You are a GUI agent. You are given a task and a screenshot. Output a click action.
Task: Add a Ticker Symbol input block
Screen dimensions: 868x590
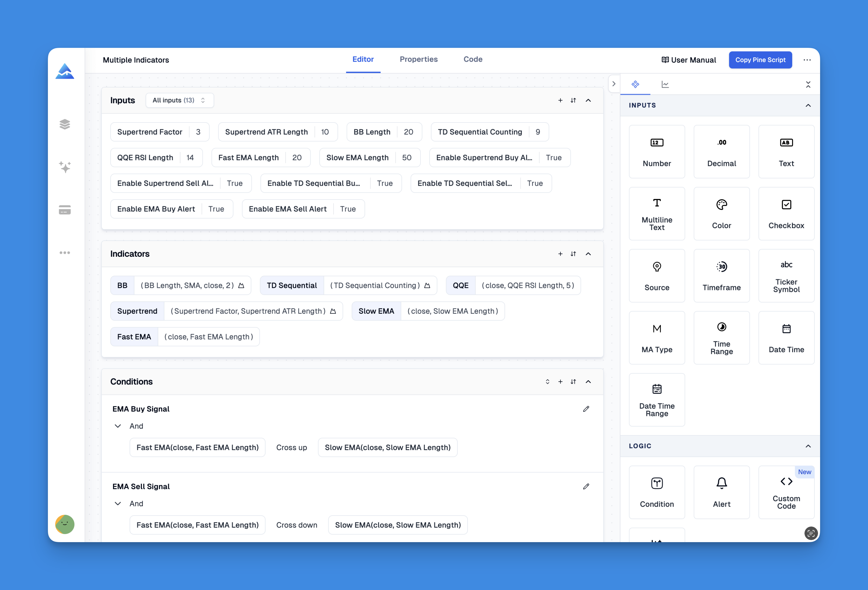click(x=786, y=275)
